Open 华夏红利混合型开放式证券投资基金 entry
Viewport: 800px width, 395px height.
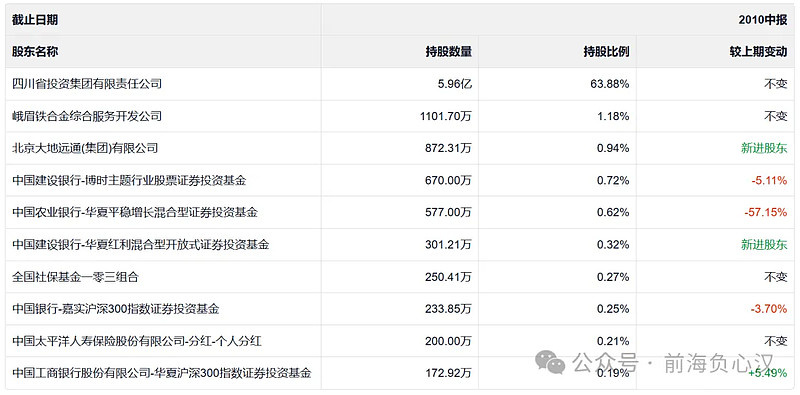(140, 244)
